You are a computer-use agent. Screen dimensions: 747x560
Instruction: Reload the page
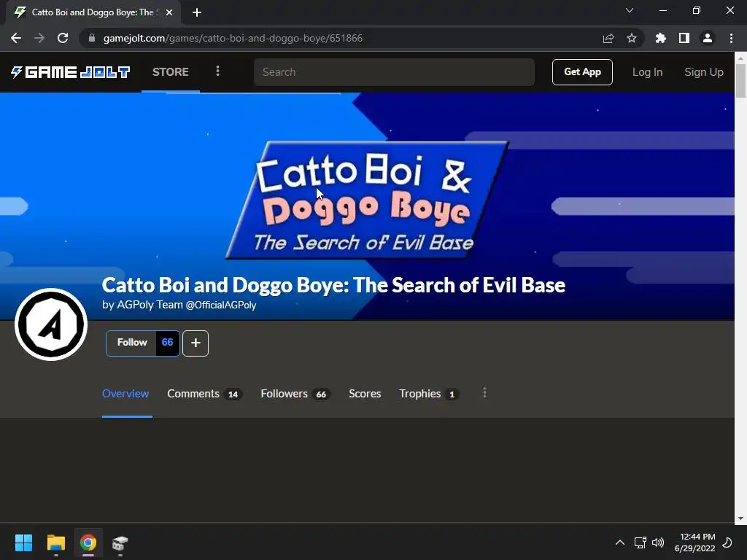[63, 38]
